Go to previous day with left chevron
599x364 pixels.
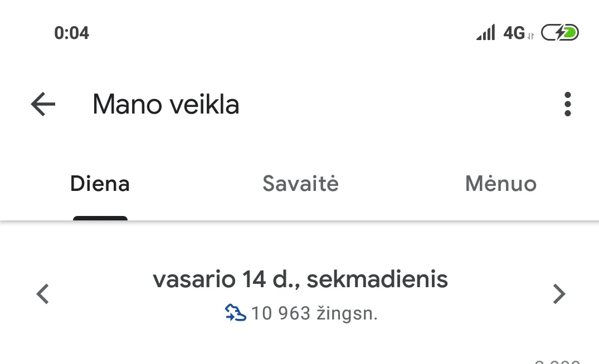43,294
